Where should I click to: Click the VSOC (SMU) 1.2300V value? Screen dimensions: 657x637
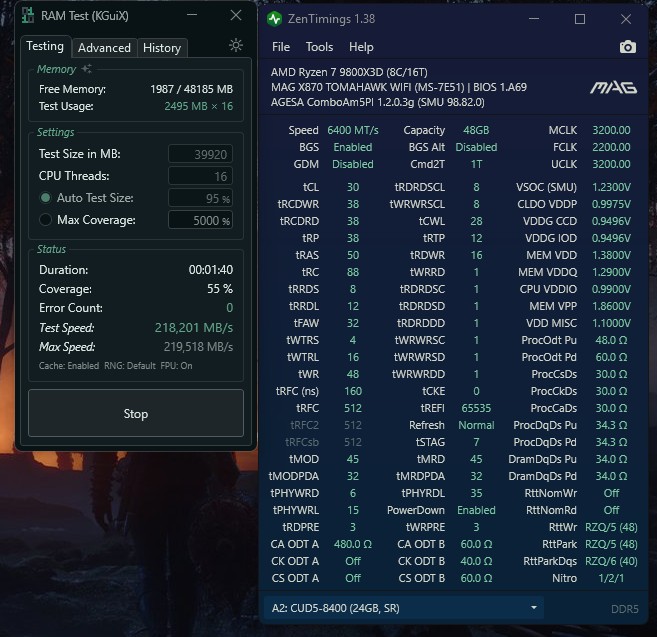(x=611, y=187)
